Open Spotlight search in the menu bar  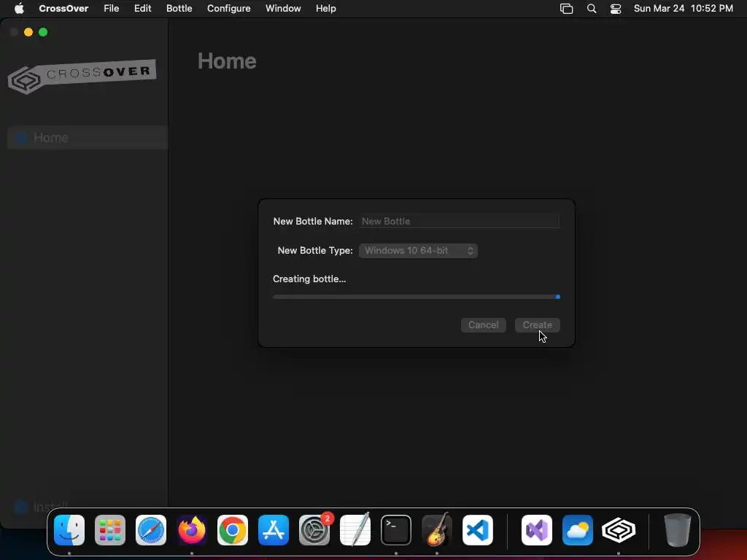[x=591, y=9]
